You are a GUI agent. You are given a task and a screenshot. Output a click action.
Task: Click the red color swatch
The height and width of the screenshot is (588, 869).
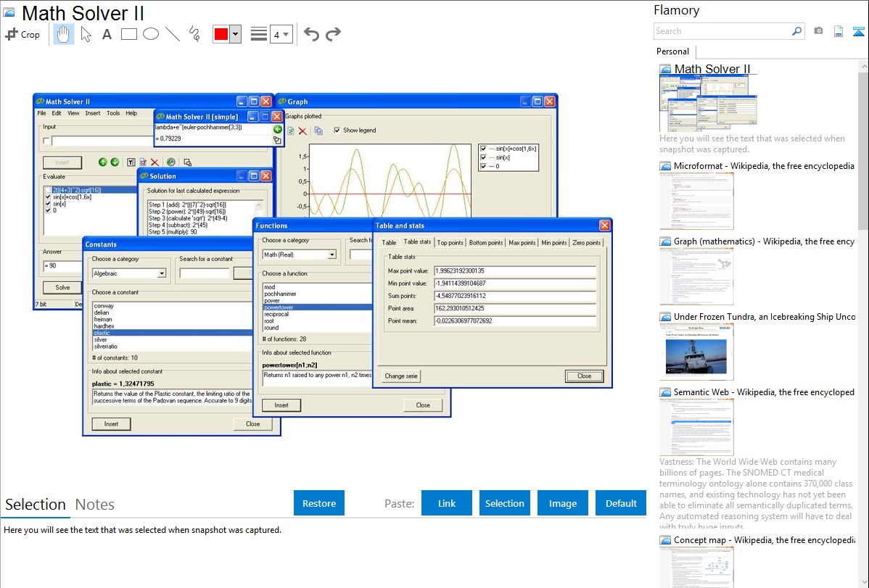click(221, 34)
